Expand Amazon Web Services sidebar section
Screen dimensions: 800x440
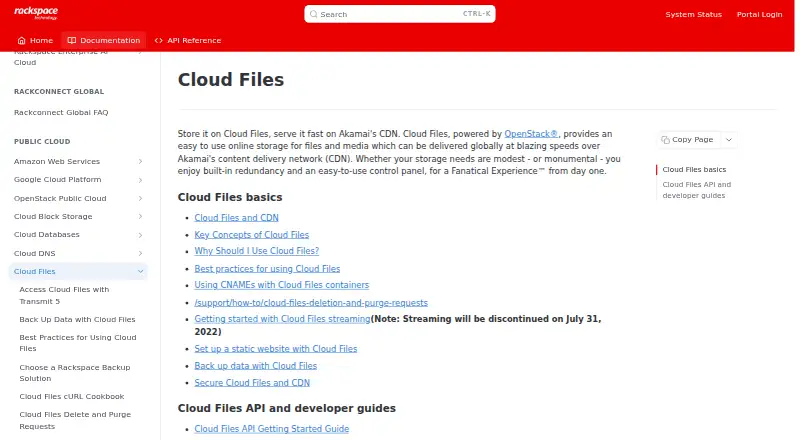pos(140,161)
